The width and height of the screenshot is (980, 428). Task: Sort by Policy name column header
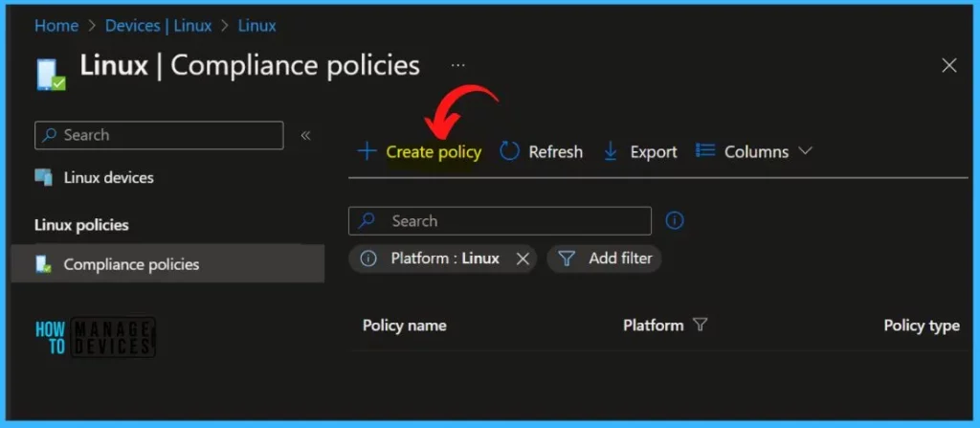(405, 326)
